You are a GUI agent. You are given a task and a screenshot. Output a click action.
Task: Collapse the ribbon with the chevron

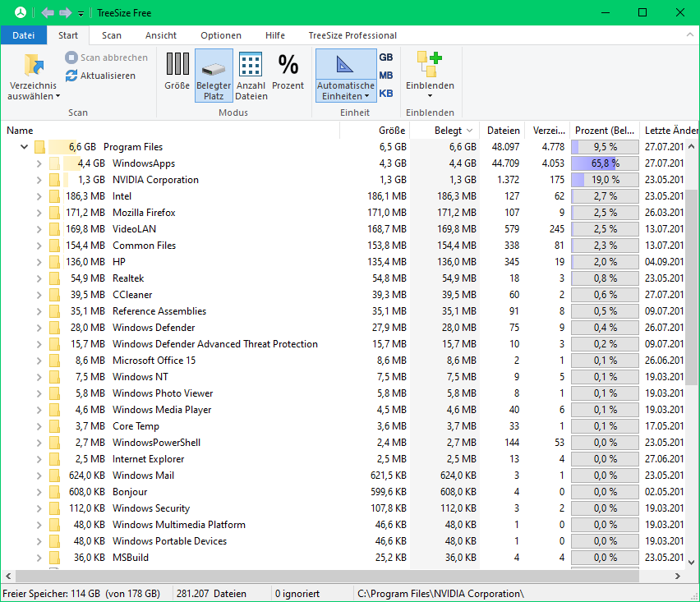(x=690, y=34)
